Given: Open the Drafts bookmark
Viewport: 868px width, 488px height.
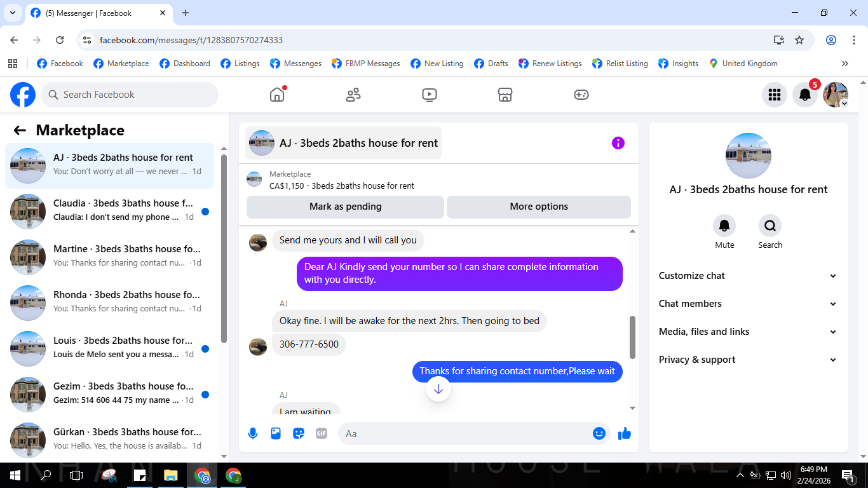Looking at the screenshot, I should coord(491,64).
